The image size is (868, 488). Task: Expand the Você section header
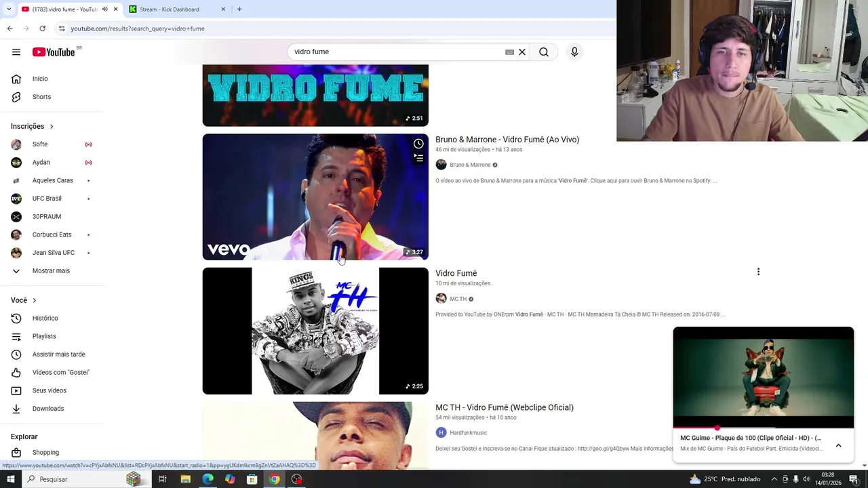pyautogui.click(x=24, y=300)
